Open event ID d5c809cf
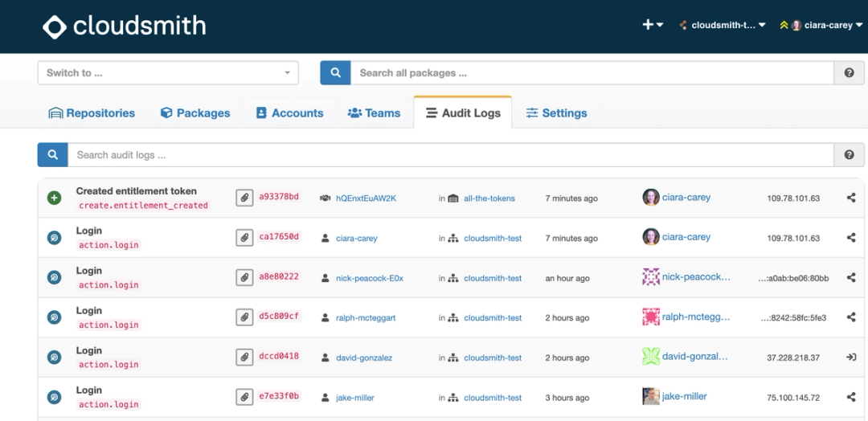Screen dimensions: 868x421 pyautogui.click(x=279, y=316)
